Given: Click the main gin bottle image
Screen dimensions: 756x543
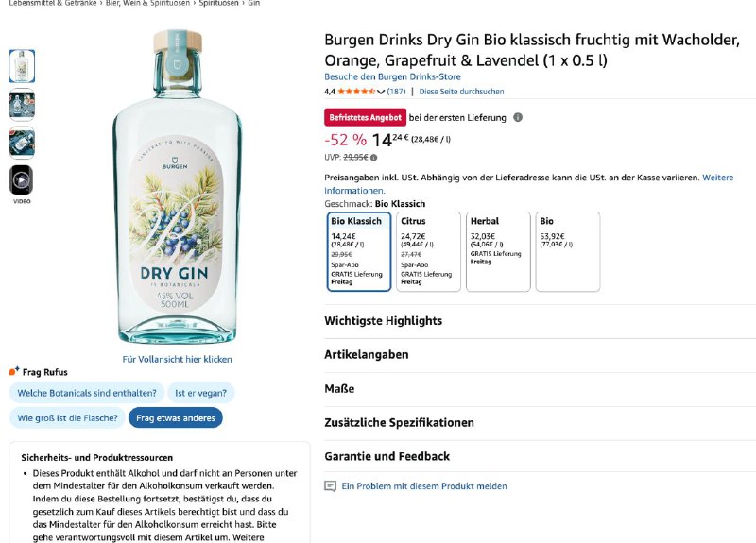Looking at the screenshot, I should (x=177, y=189).
